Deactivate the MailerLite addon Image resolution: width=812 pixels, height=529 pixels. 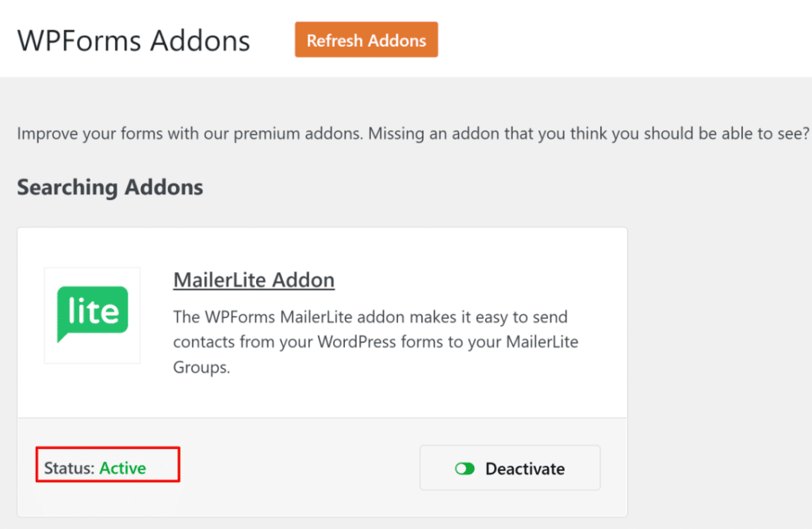point(509,468)
